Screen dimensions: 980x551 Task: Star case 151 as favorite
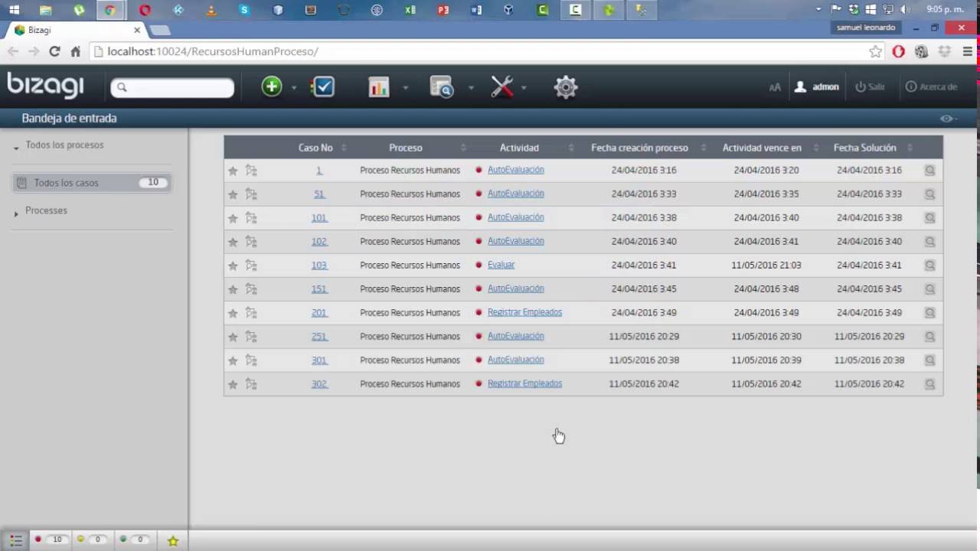(233, 289)
